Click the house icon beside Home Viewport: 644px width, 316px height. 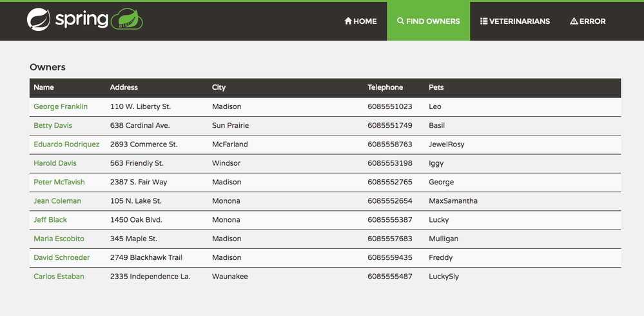pyautogui.click(x=348, y=21)
